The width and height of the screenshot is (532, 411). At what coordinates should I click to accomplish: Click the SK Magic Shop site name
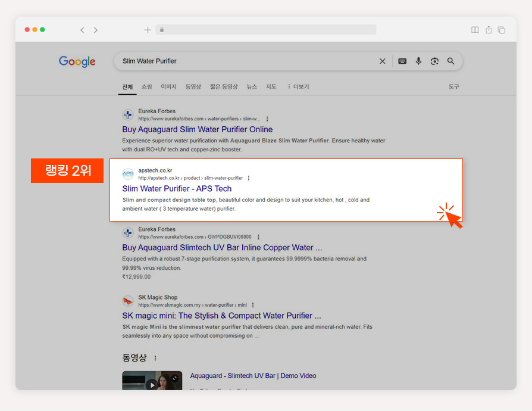point(158,297)
